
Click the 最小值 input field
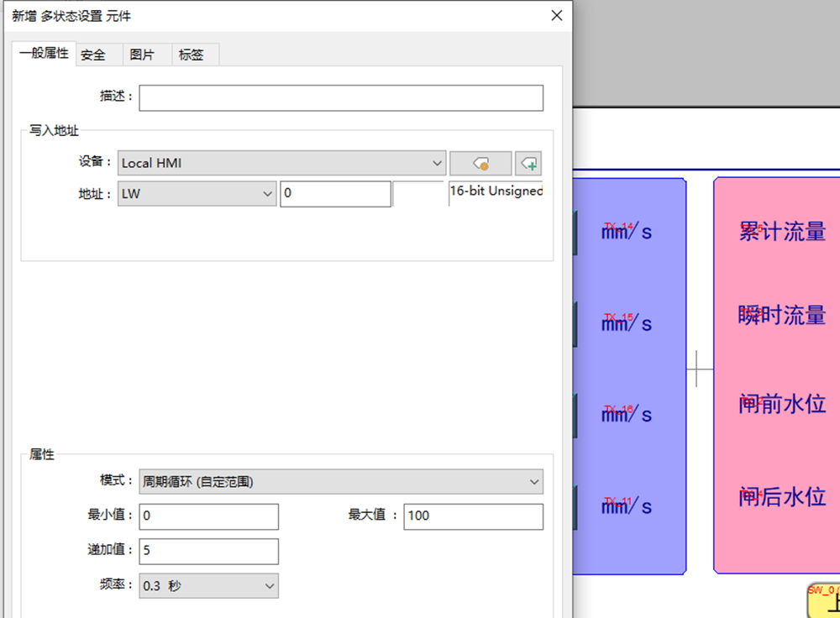click(208, 516)
